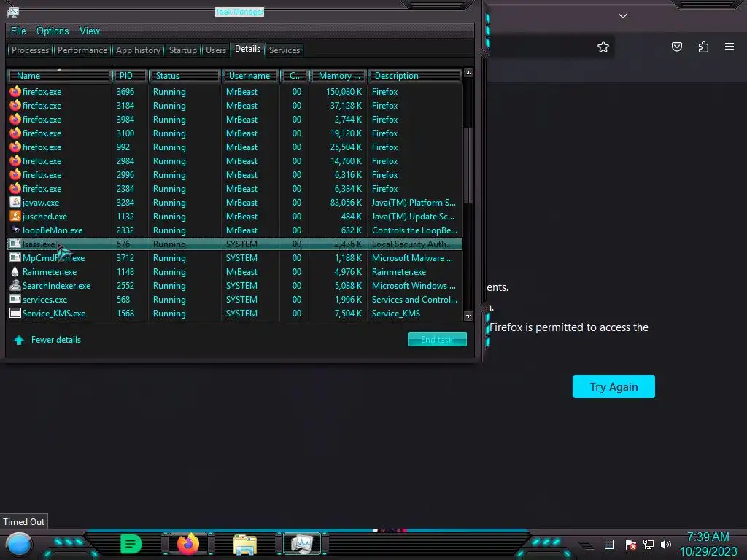The image size is (747, 560).
Task: Switch to Firefox from the taskbar
Action: (187, 544)
